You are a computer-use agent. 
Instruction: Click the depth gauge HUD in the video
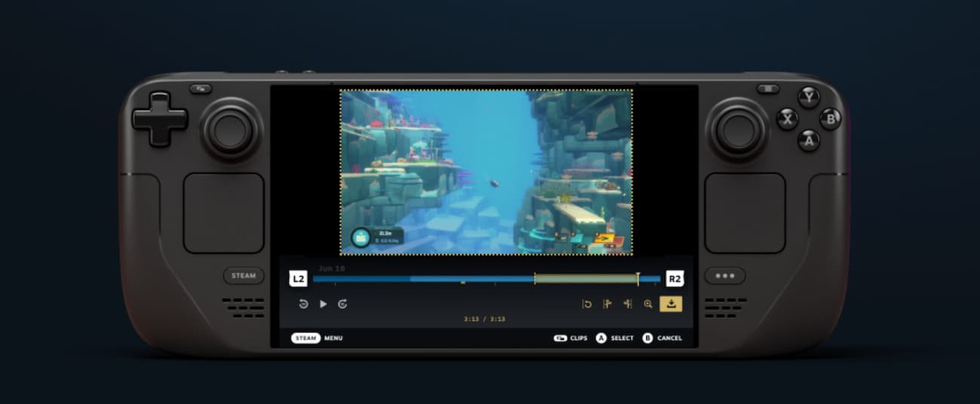pyautogui.click(x=377, y=237)
